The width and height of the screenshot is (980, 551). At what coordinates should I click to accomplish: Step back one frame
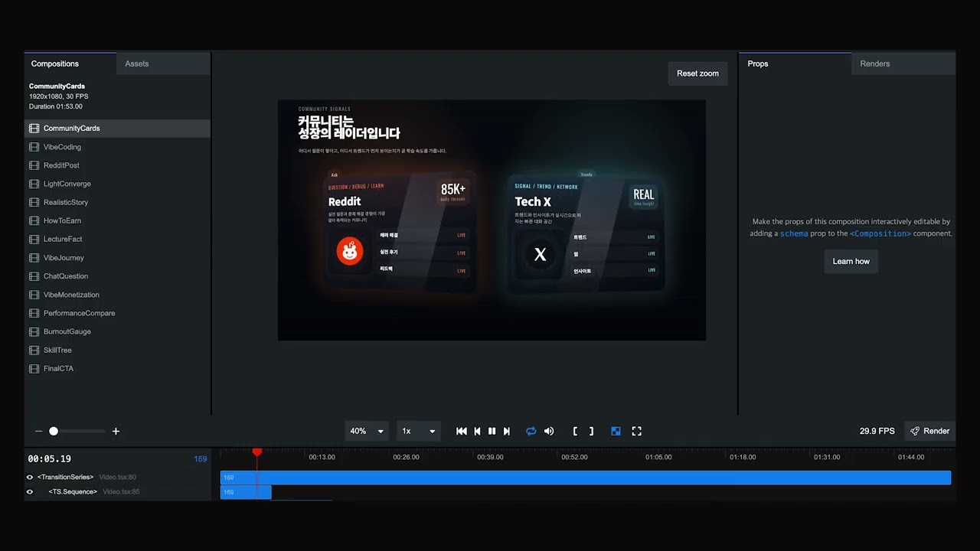(477, 432)
